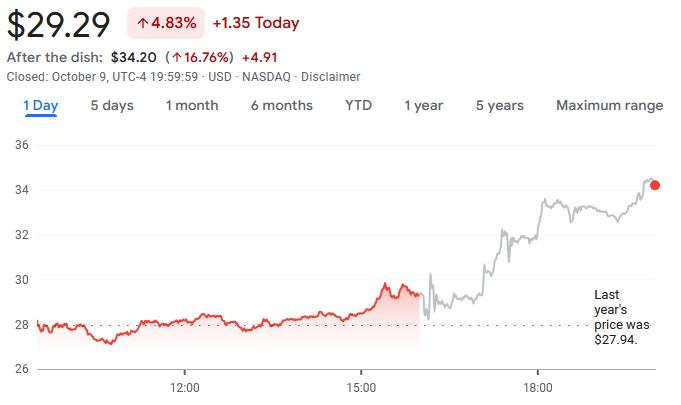Switch chart to 1 year
Image resolution: width=681 pixels, height=405 pixels.
[424, 105]
